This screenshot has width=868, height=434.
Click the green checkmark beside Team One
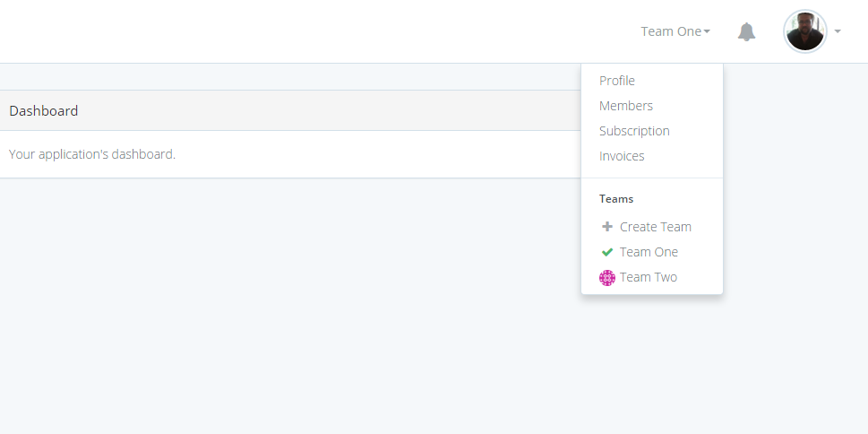tap(607, 252)
